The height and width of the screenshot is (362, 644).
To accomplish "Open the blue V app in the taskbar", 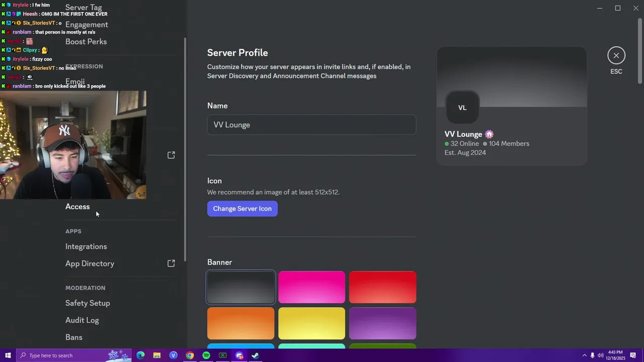I will tap(174, 355).
